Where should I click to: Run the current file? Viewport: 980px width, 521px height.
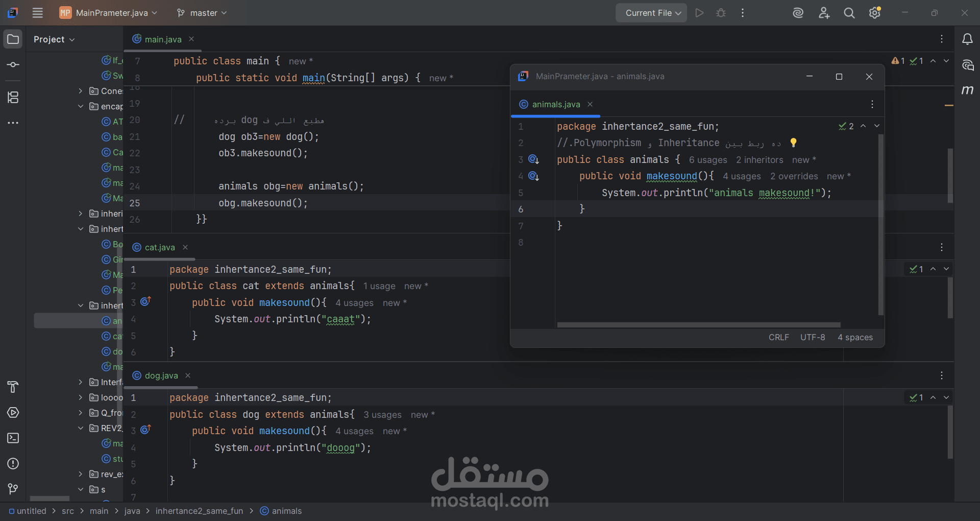(699, 13)
